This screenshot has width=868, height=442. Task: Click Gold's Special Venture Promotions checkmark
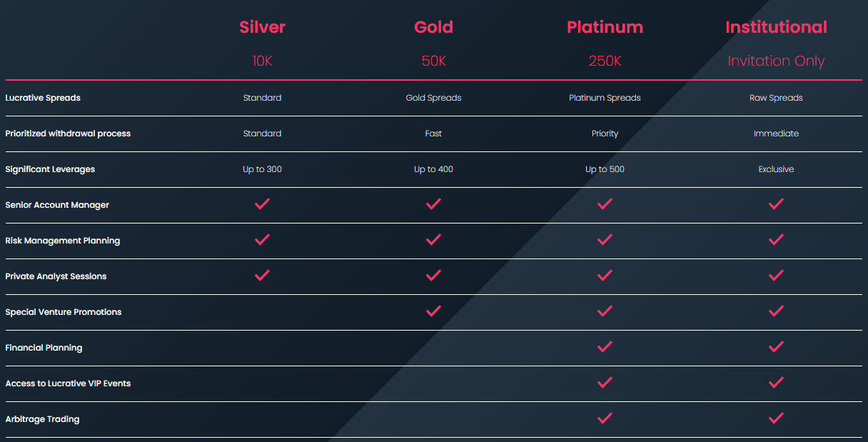(x=433, y=311)
